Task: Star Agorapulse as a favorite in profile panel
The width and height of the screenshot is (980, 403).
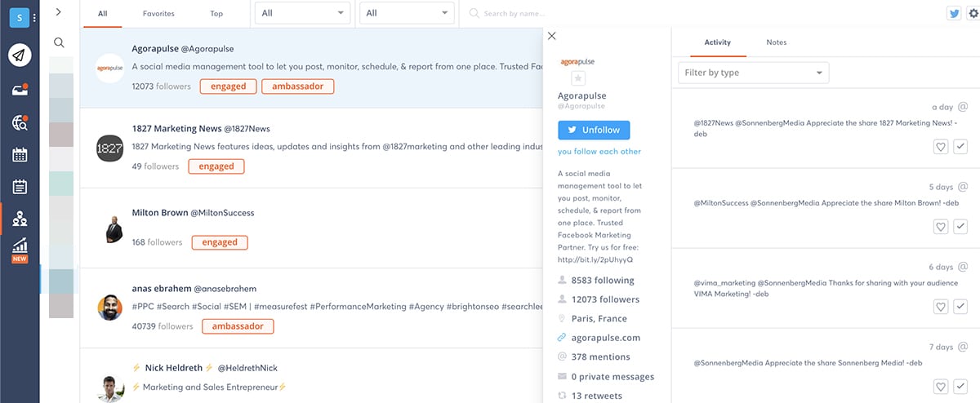Action: tap(577, 77)
